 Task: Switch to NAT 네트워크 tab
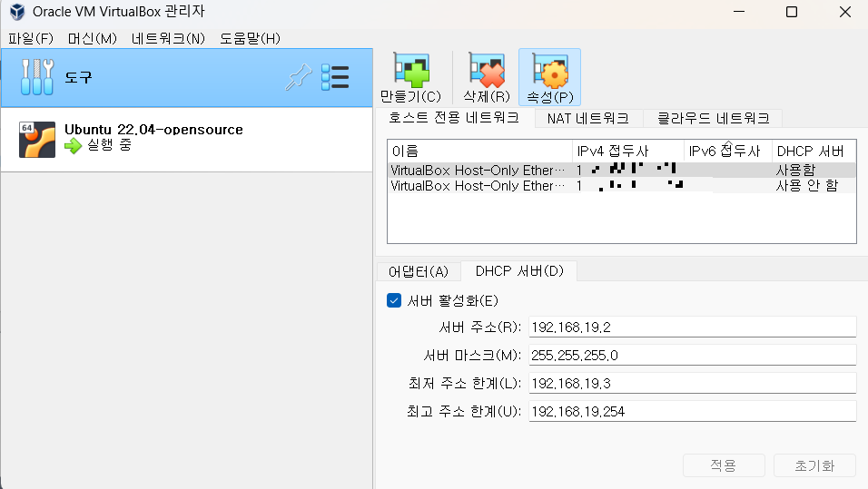point(587,118)
